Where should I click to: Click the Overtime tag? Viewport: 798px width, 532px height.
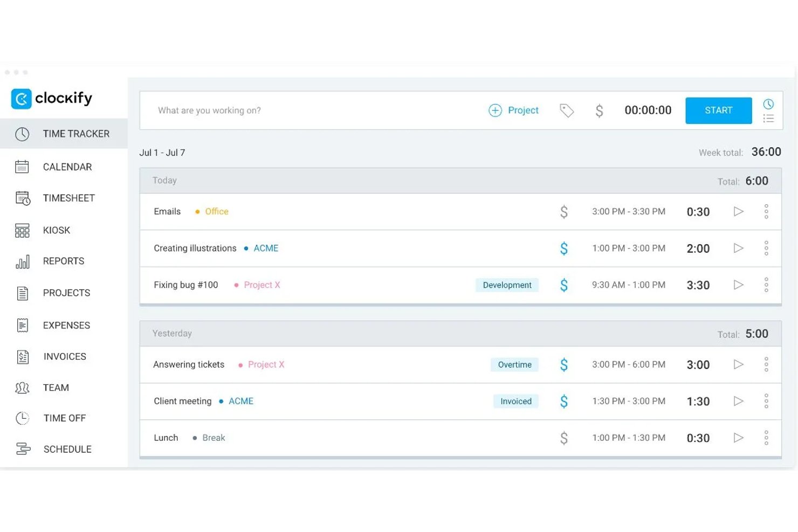pos(514,365)
